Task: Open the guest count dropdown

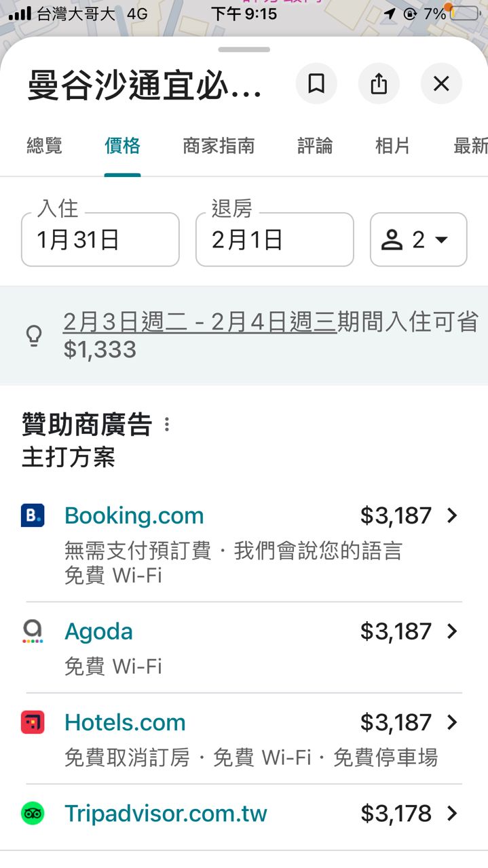Action: click(x=418, y=240)
